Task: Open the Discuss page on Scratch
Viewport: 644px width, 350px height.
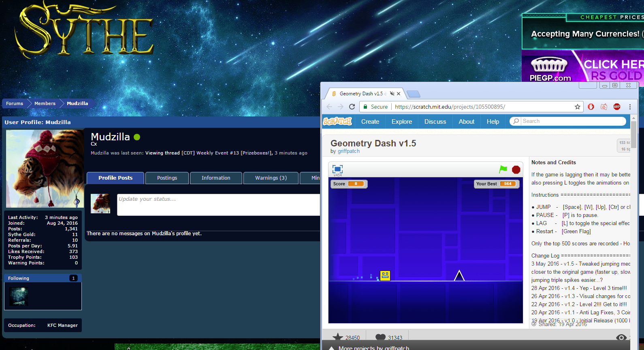Action: pos(435,121)
